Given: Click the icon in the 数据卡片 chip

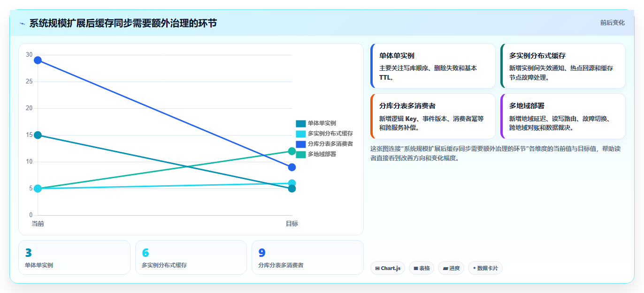Looking at the screenshot, I should tap(475, 269).
